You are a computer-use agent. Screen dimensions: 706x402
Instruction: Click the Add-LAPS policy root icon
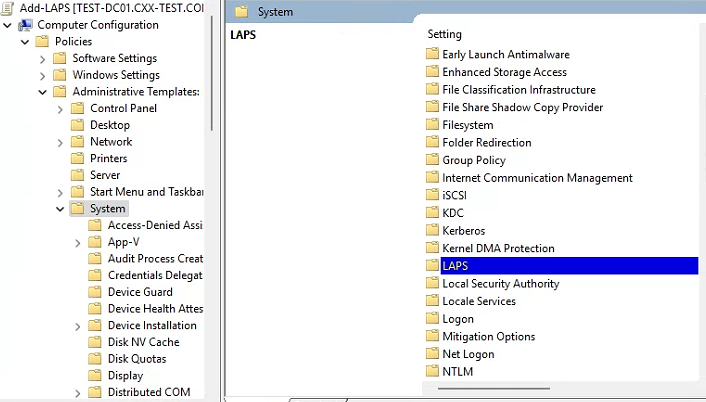tap(9, 8)
